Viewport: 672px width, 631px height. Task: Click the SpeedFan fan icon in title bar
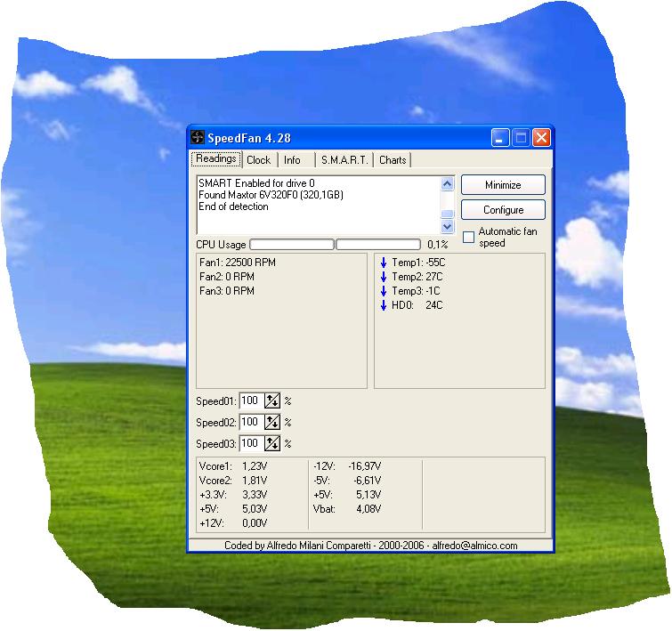point(197,137)
